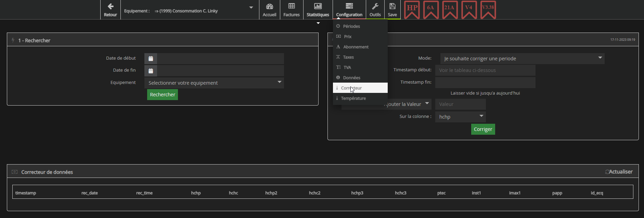The width and height of the screenshot is (644, 218).
Task: Choose Abonnement from the Configuration menu
Action: coord(360,47)
